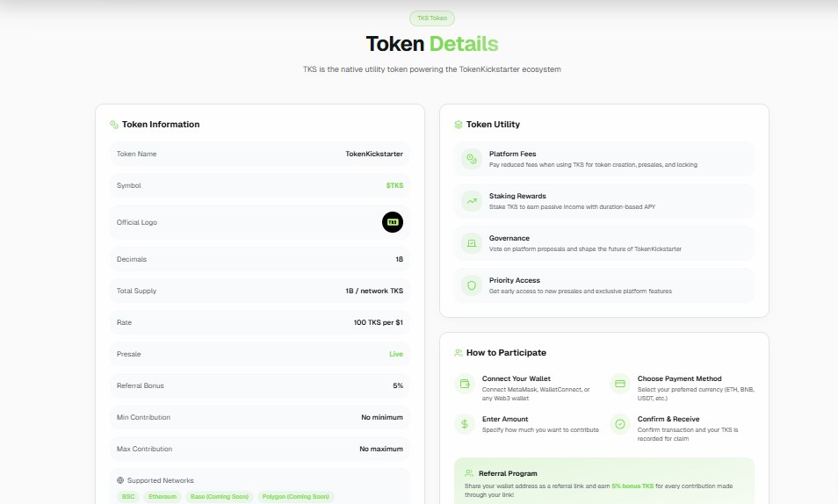
Task: Click the 'Referral Program' banner title
Action: coord(508,473)
